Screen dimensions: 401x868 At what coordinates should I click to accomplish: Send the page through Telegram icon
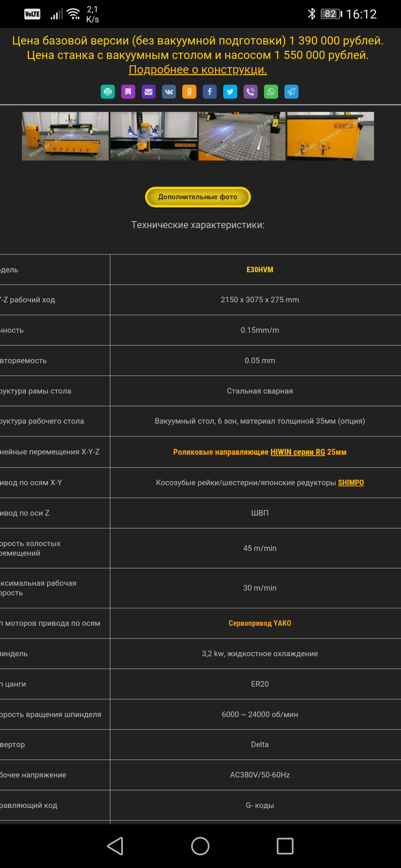(291, 92)
